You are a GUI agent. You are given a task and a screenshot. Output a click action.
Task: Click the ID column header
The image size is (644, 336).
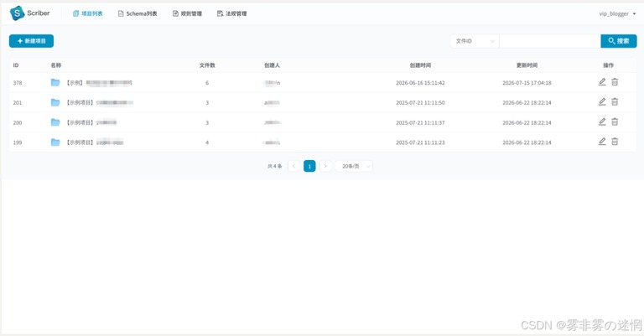tap(16, 65)
